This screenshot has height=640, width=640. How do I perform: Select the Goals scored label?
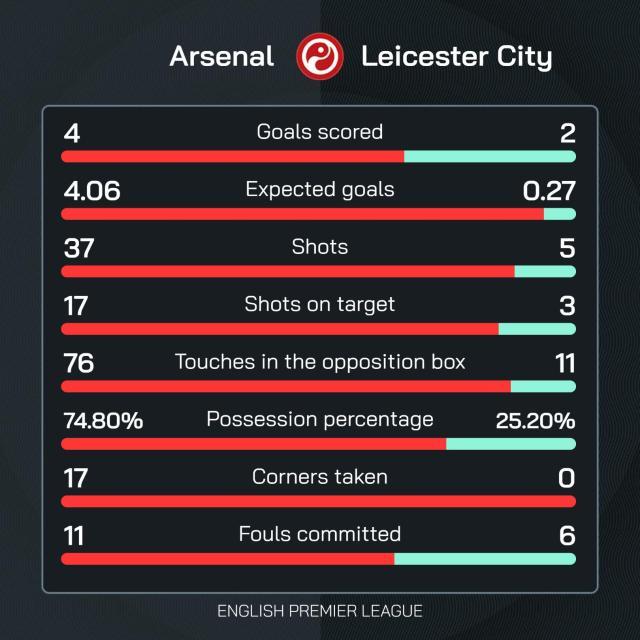320,132
